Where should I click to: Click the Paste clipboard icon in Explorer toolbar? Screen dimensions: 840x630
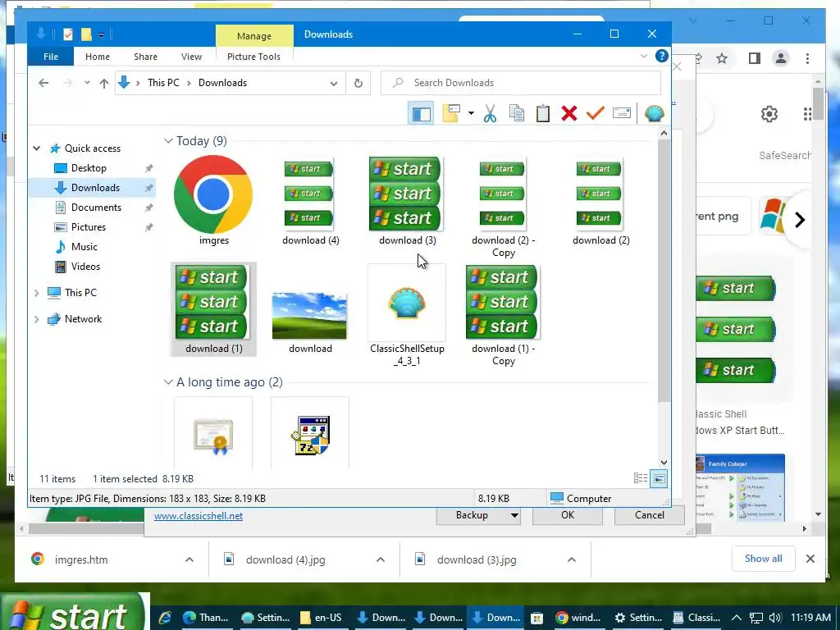point(543,113)
